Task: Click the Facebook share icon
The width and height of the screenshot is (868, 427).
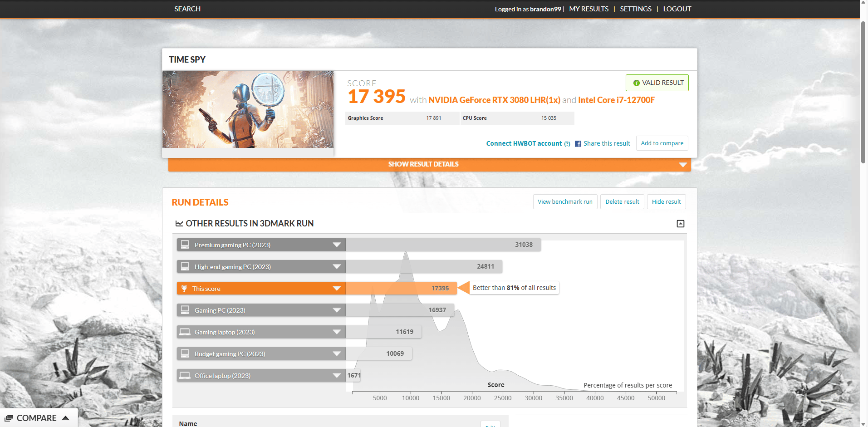Action: pyautogui.click(x=578, y=144)
